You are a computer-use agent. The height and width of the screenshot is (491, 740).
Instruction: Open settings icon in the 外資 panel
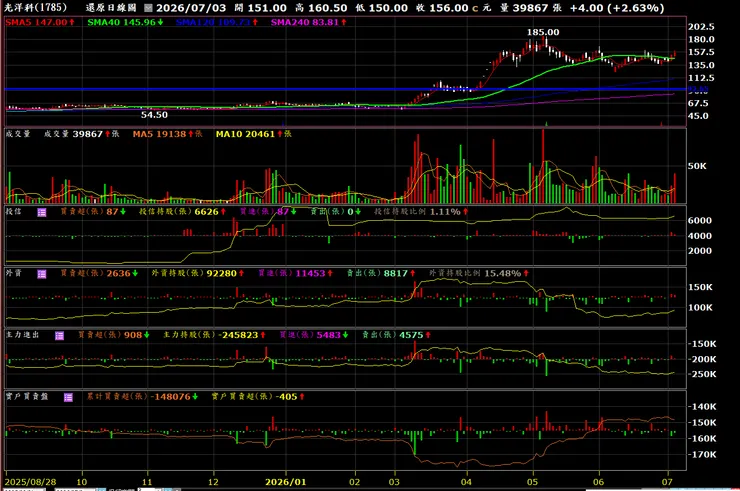click(42, 274)
